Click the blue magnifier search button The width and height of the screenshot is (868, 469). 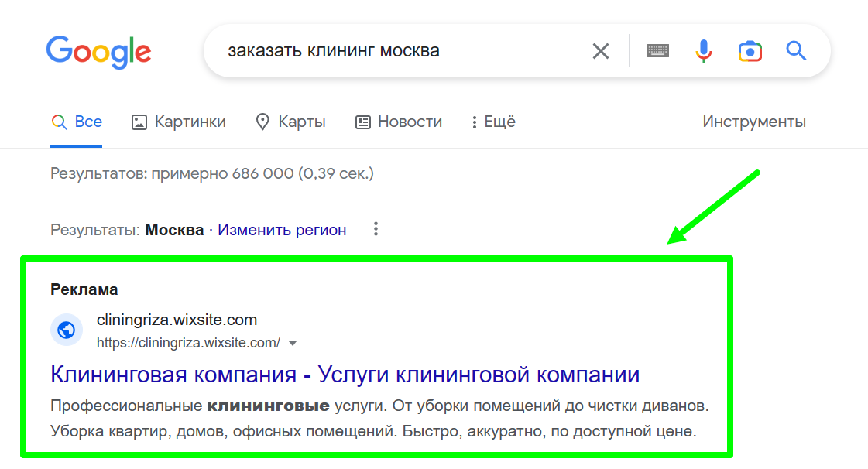coord(796,51)
